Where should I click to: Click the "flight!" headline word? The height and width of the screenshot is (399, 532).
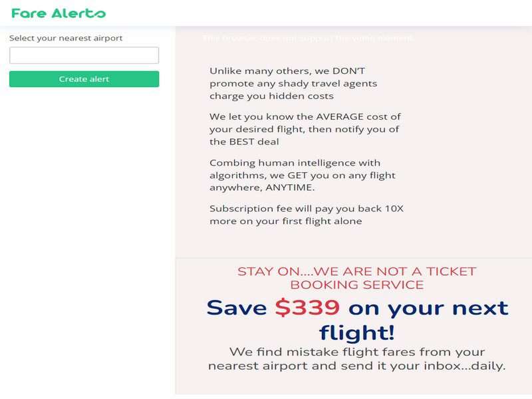[356, 331]
